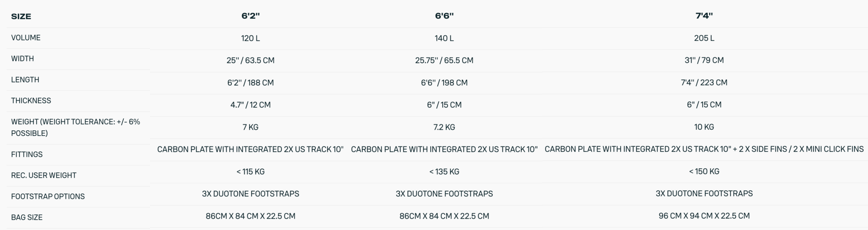The width and height of the screenshot is (868, 230).
Task: Select the < 115 KG user weight cell
Action: tap(251, 172)
